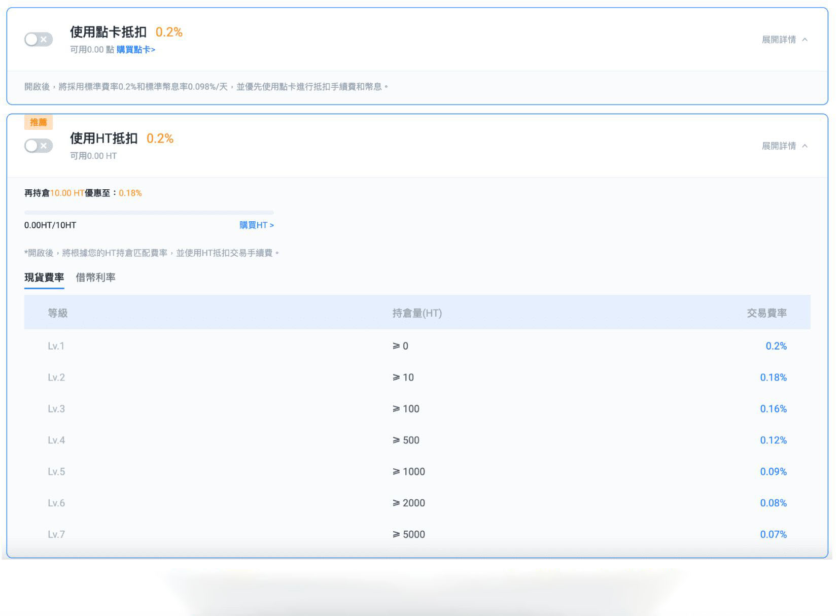Click the ≥ 1000 holding amount
Viewport: 840px width, 616px height.
pos(409,472)
